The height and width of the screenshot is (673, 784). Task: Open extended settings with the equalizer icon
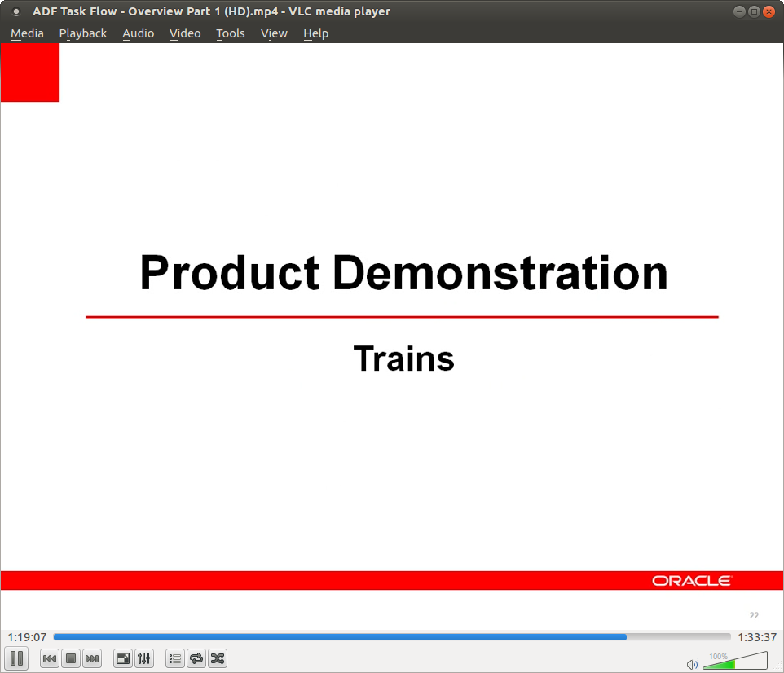coord(143,658)
